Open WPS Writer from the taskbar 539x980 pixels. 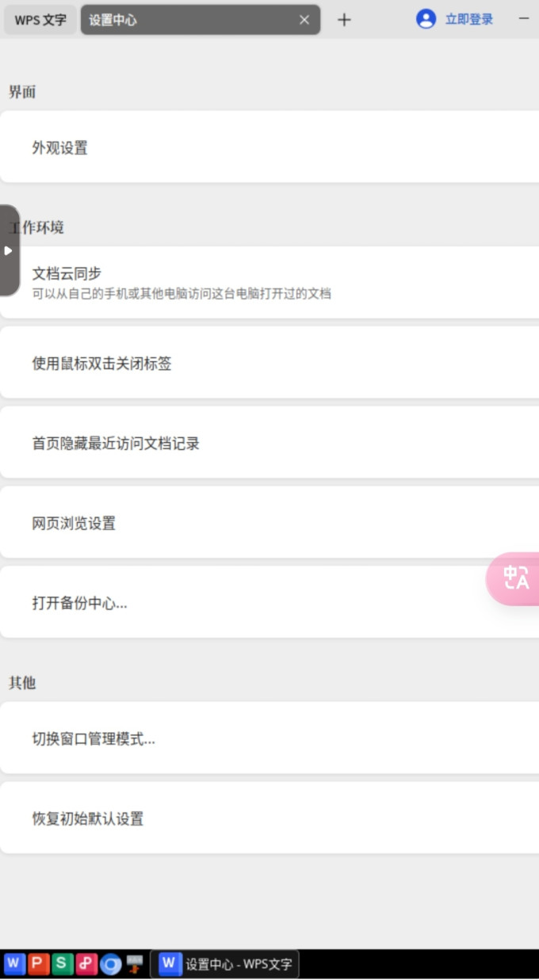point(13,964)
